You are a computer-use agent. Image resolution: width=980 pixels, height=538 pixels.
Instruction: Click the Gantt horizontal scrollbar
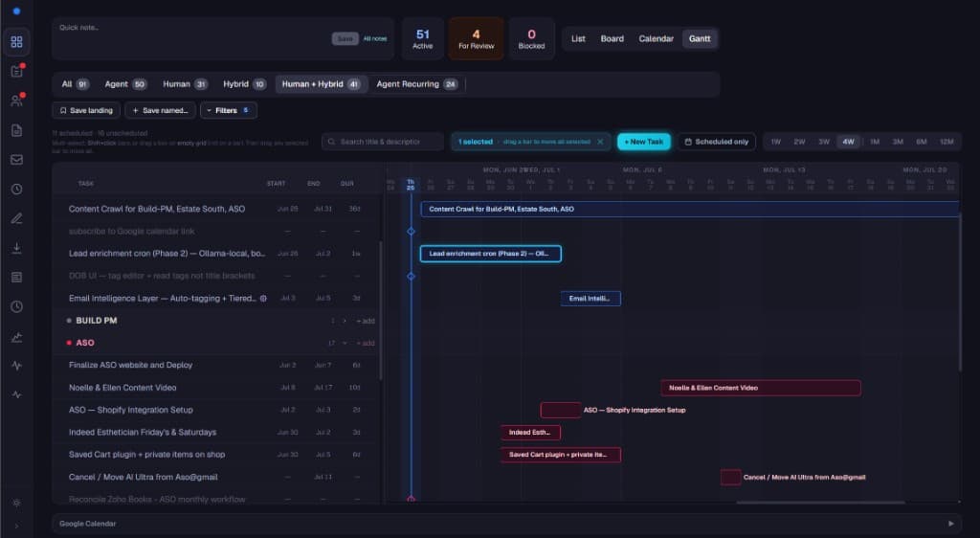click(x=820, y=502)
